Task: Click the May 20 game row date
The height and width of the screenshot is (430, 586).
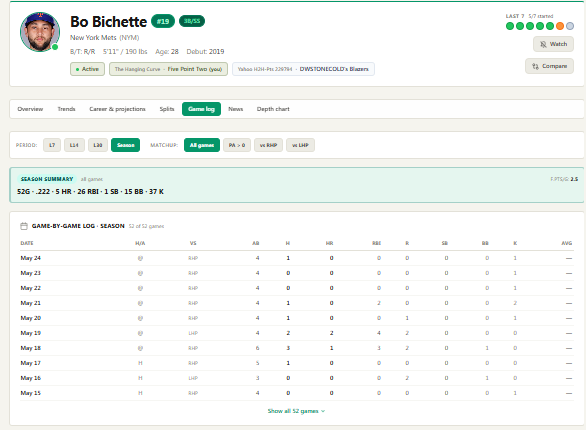Action: point(31,318)
